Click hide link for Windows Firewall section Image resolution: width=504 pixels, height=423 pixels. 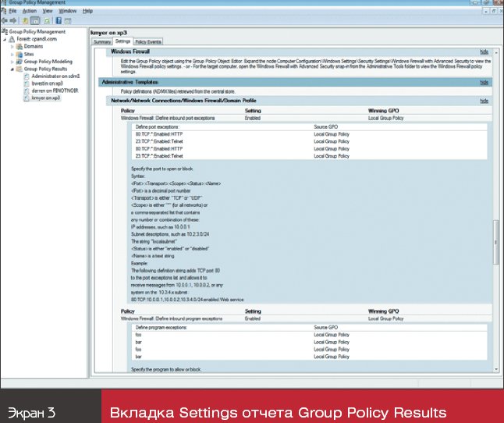click(484, 51)
